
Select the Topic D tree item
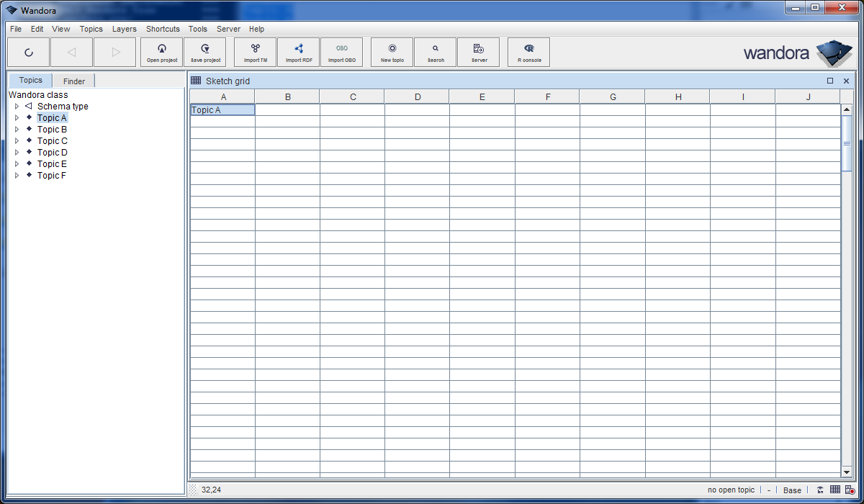point(52,152)
